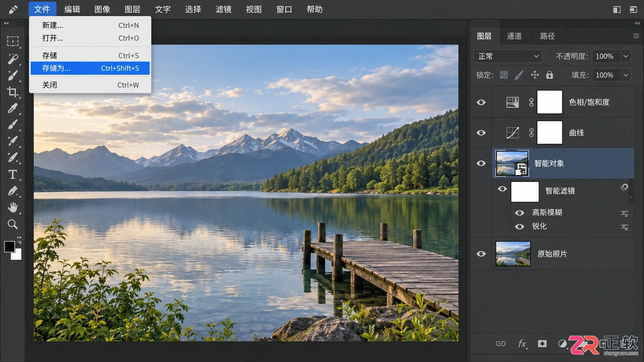Toggle visibility of 智能滤镜
The image size is (644, 362).
[502, 189]
